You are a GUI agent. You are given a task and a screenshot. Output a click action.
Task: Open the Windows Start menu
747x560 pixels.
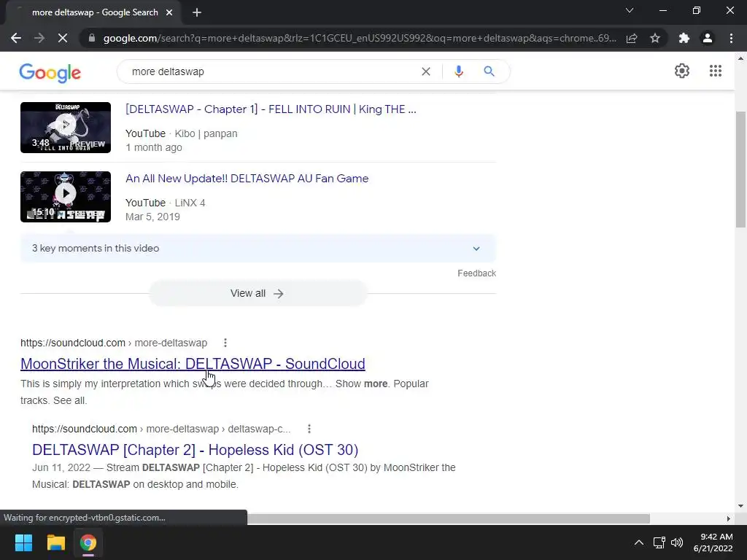(23, 542)
